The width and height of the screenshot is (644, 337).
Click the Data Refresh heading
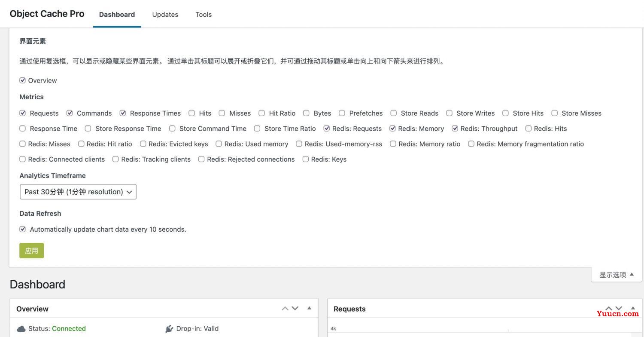click(40, 213)
